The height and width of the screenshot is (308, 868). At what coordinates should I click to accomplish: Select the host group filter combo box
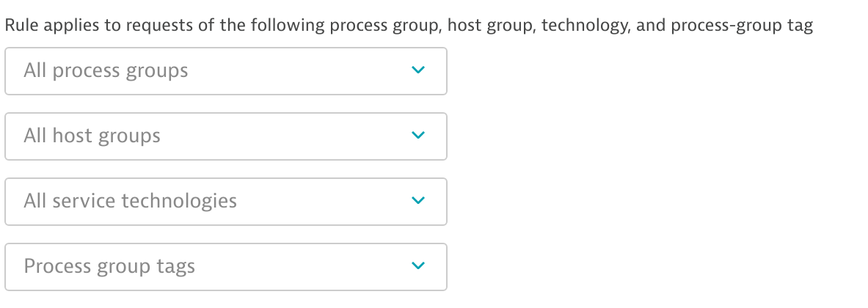[x=225, y=136]
